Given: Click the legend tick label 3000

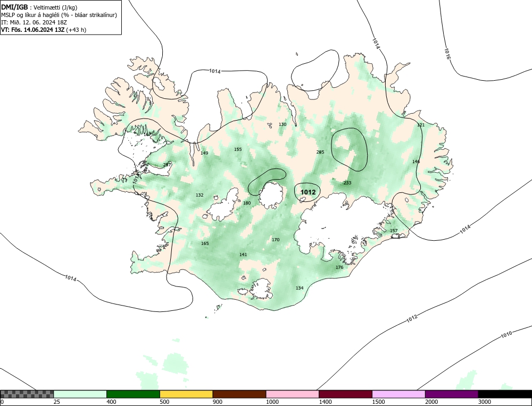Looking at the screenshot, I should point(485,402).
